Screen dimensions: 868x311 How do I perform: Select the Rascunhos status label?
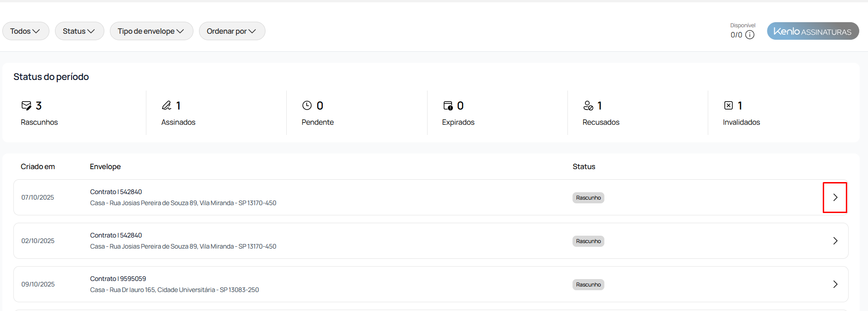(39, 122)
